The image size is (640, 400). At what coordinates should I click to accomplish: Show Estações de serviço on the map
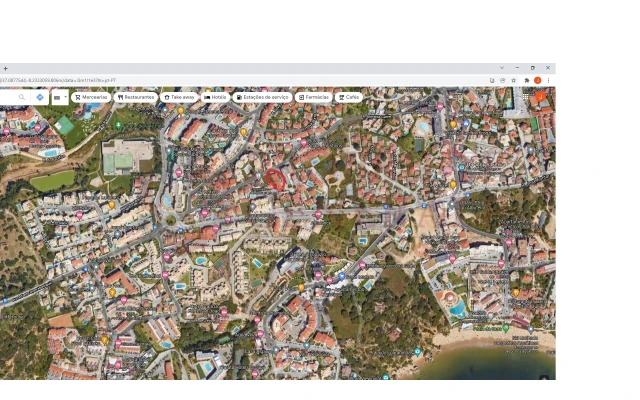(263, 97)
